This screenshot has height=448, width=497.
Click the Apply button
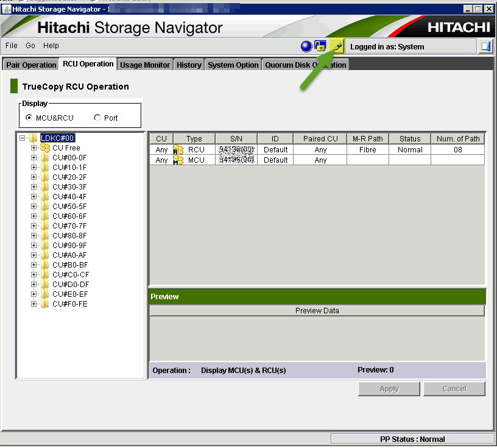tap(389, 389)
